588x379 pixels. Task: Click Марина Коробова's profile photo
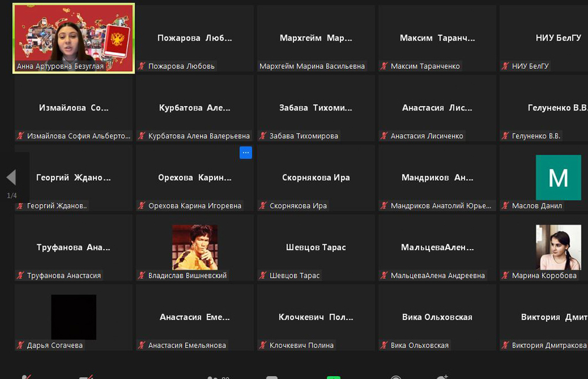tap(559, 247)
